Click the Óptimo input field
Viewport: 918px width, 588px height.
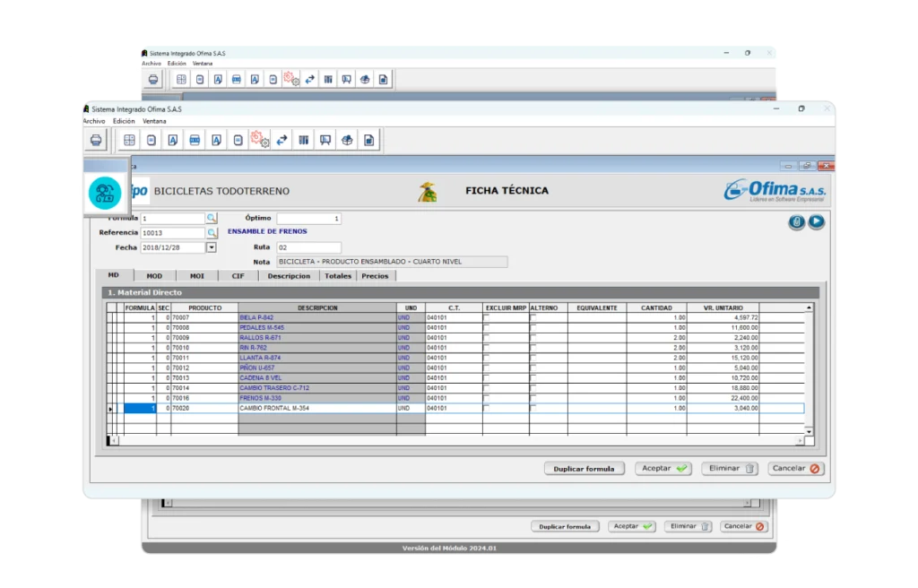[308, 218]
